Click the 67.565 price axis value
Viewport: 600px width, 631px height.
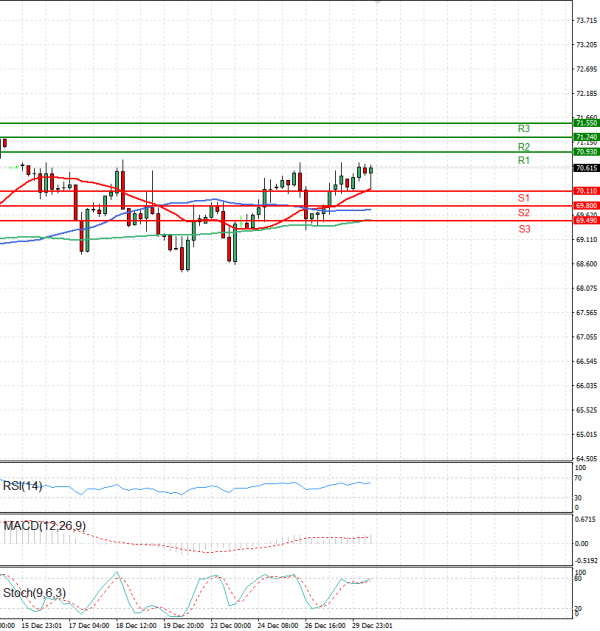(x=586, y=313)
